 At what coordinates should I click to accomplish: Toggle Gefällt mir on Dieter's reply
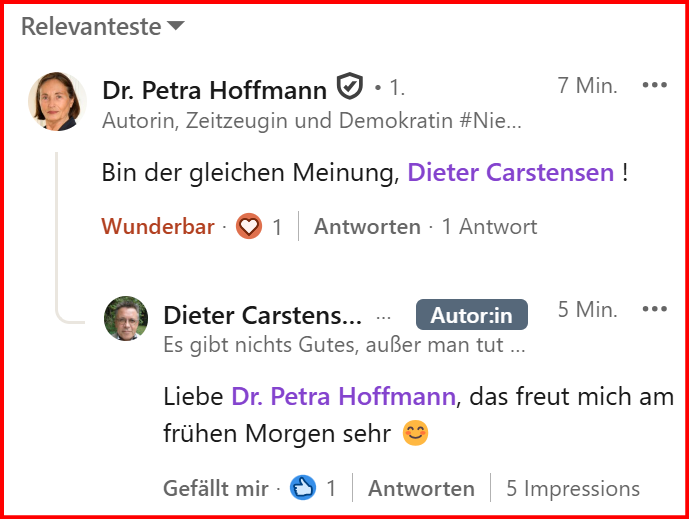pyautogui.click(x=215, y=489)
